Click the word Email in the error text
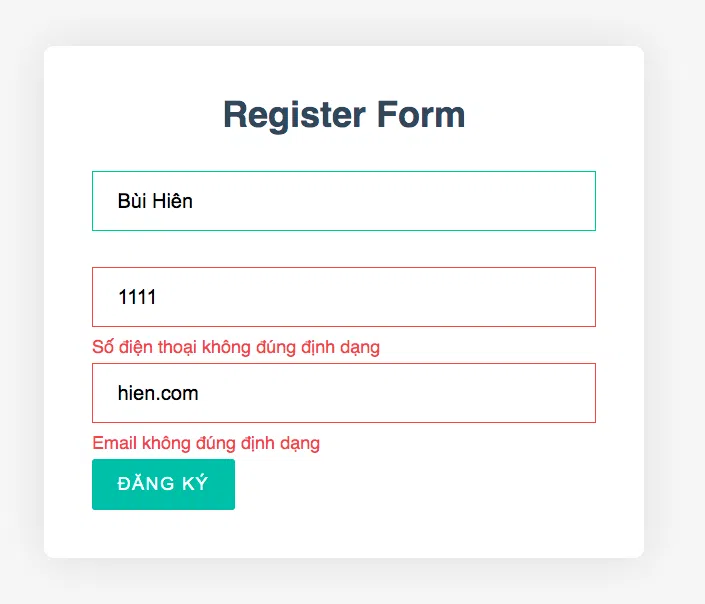The height and width of the screenshot is (604, 705). (115, 443)
